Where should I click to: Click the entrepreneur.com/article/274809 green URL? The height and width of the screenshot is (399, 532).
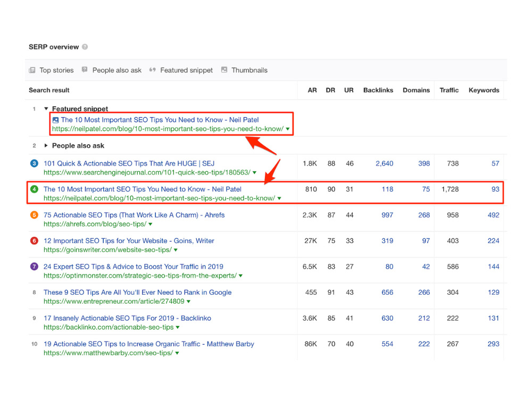click(114, 301)
